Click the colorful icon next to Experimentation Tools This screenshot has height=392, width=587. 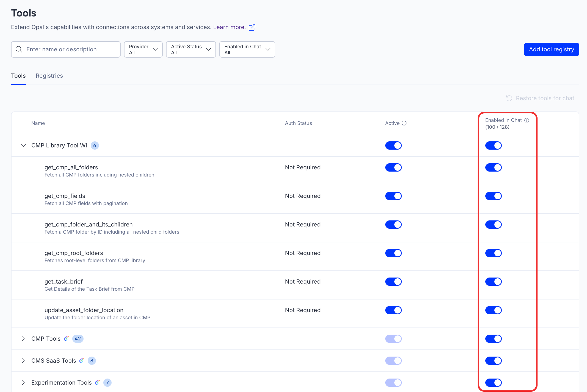coord(97,382)
